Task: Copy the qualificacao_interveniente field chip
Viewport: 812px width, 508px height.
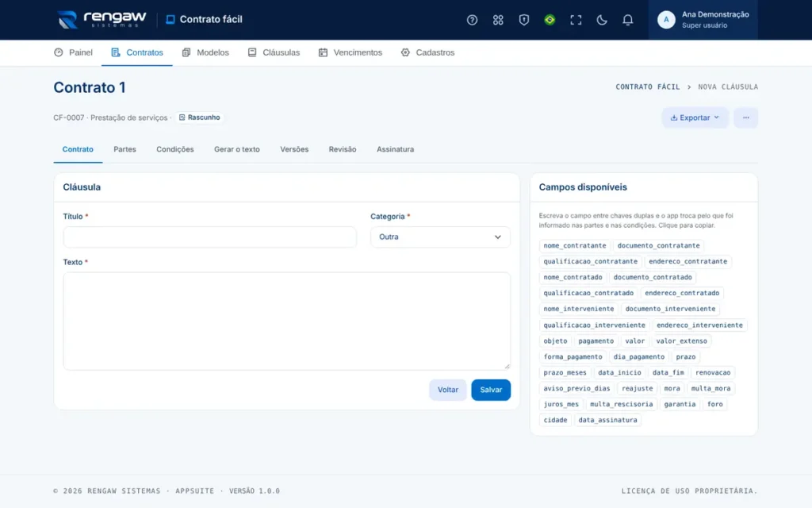Action: pyautogui.click(x=595, y=325)
